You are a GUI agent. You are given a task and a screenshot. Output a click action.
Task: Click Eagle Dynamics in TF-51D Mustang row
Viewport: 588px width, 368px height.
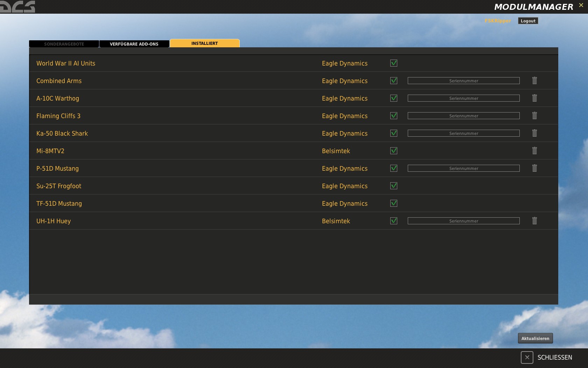pyautogui.click(x=345, y=204)
